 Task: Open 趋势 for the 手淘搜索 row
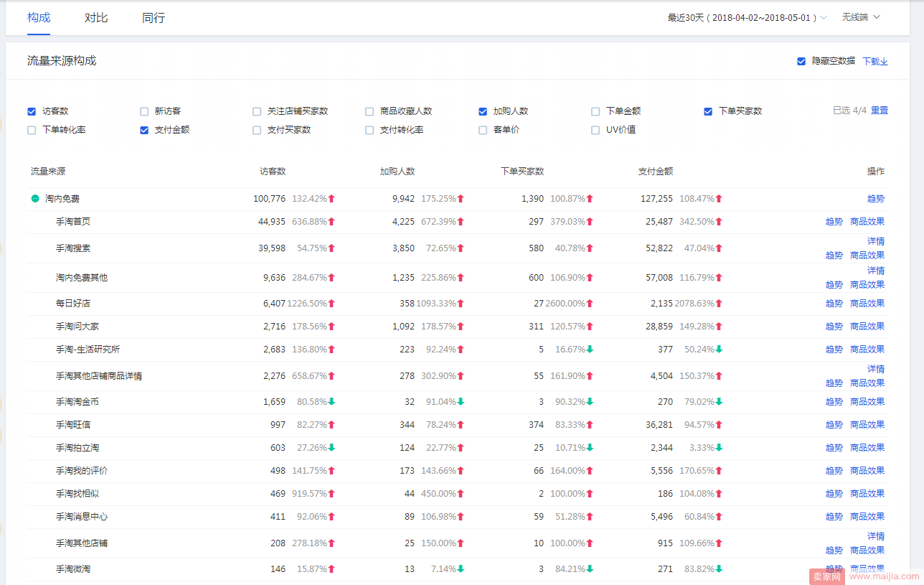[x=834, y=256]
